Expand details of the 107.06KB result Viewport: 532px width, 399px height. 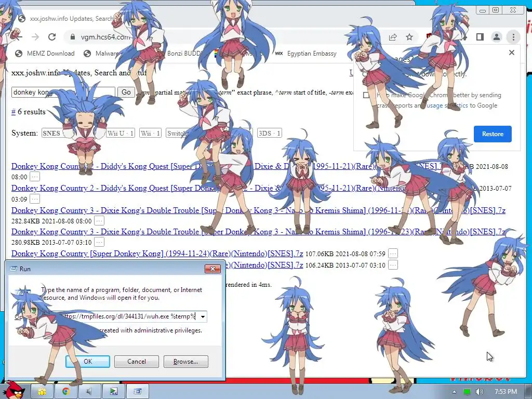coord(393,254)
